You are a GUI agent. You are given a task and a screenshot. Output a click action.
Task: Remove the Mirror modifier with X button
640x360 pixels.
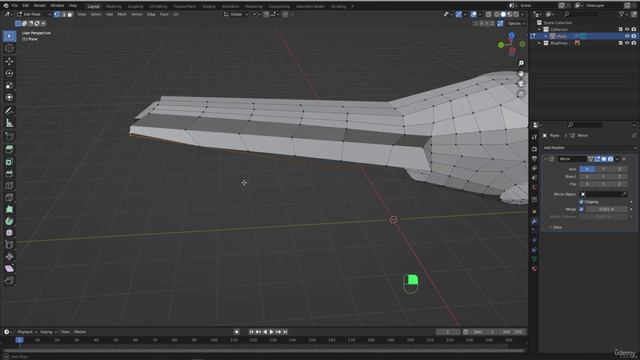coord(624,159)
